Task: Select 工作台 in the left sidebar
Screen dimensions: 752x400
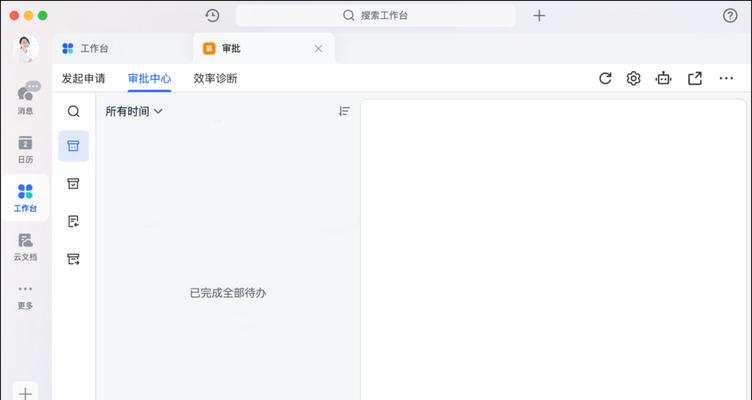Action: (25, 198)
